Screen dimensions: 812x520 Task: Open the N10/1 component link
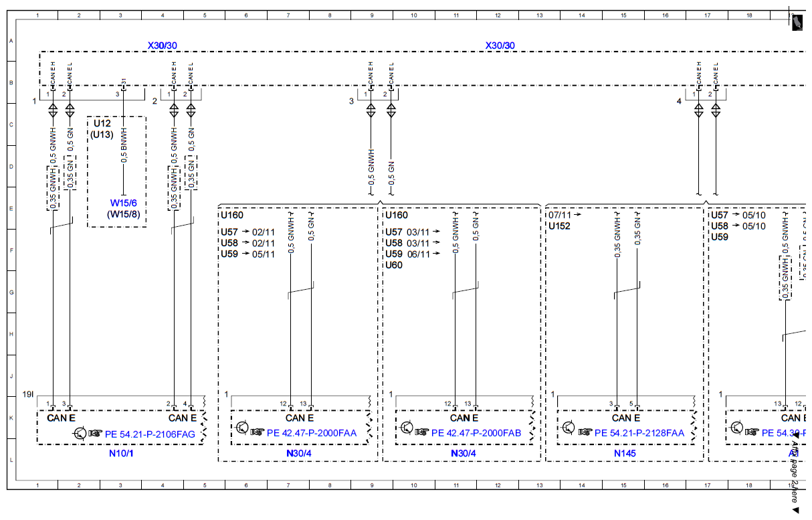point(120,453)
